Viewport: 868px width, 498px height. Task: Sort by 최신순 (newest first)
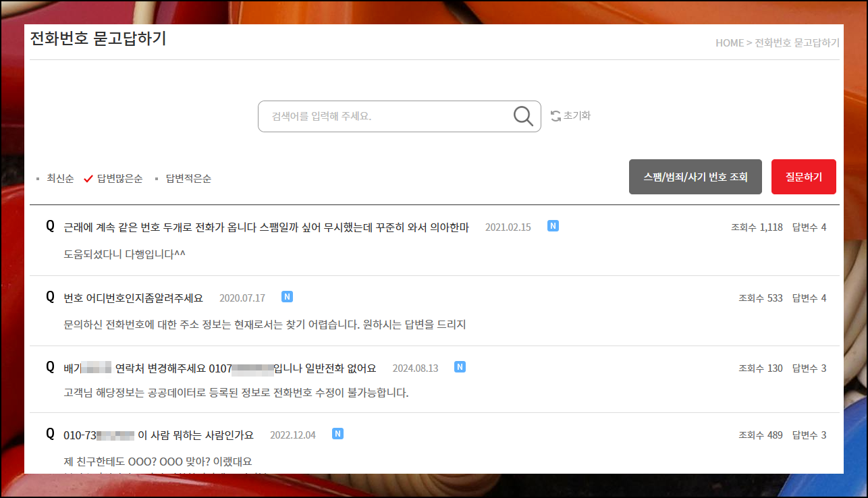(60, 179)
